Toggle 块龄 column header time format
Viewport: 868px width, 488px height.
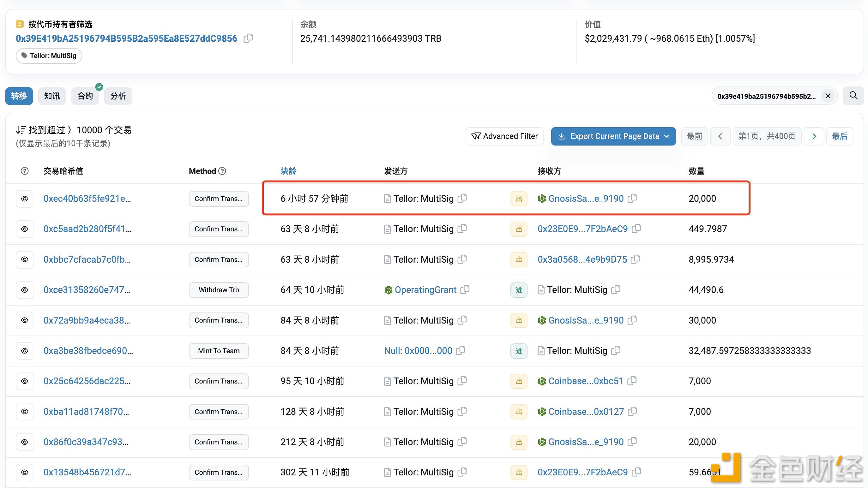(288, 171)
